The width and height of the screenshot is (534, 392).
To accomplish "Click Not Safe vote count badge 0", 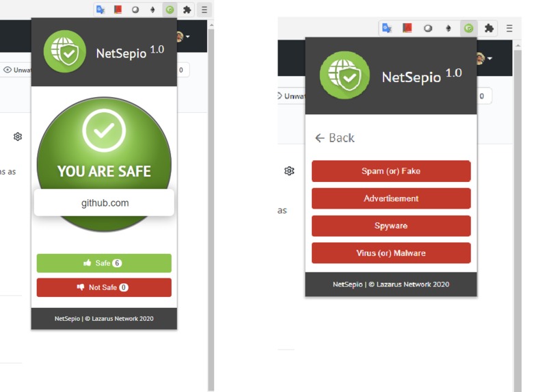I will (x=124, y=287).
